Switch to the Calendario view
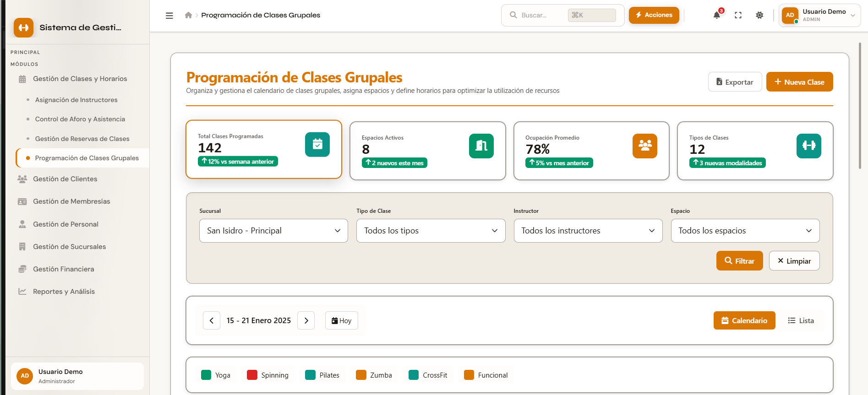 click(744, 320)
